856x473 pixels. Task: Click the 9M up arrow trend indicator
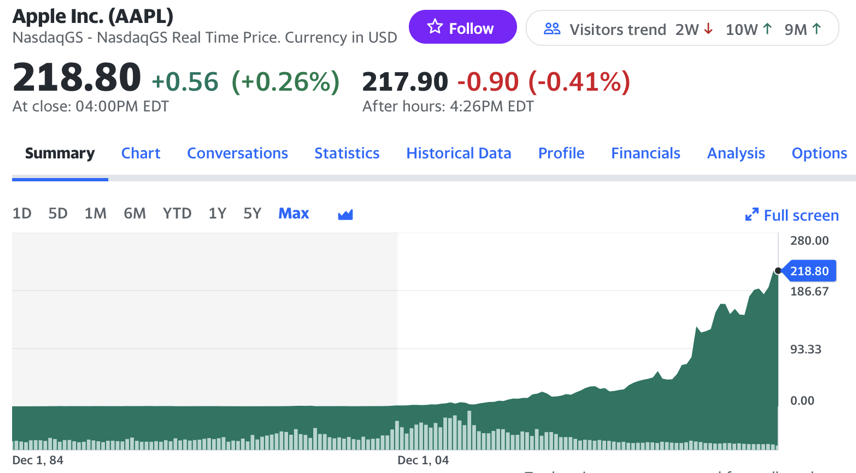pos(817,29)
